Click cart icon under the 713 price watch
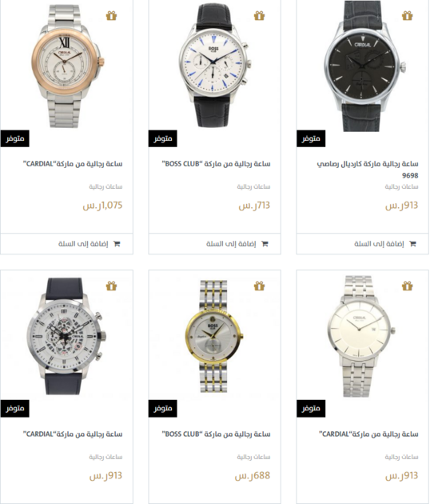The width and height of the screenshot is (430, 504). click(265, 244)
